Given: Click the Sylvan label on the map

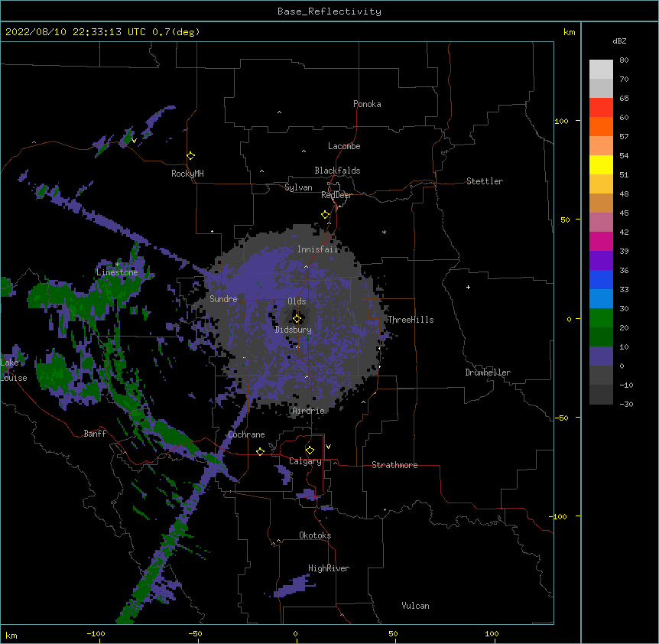Looking at the screenshot, I should (298, 187).
